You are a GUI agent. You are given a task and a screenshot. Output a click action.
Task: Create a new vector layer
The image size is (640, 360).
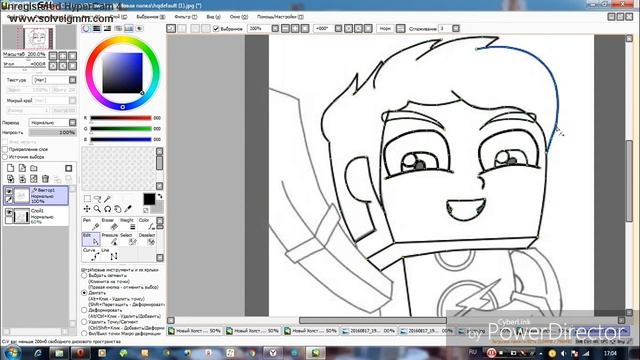click(22, 168)
